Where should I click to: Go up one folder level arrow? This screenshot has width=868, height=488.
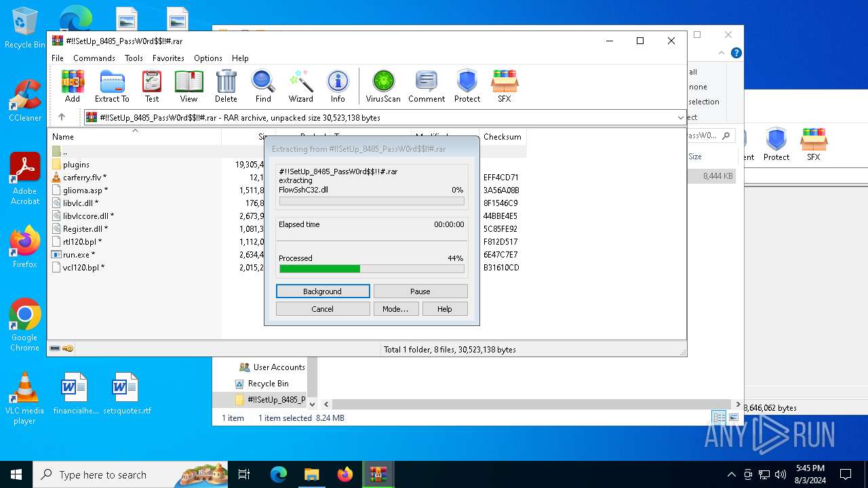point(62,117)
